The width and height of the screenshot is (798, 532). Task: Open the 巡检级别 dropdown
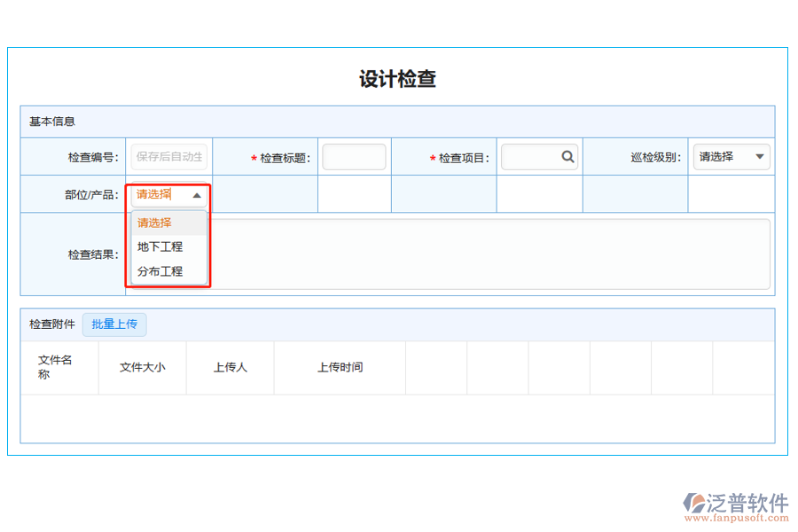tap(731, 156)
